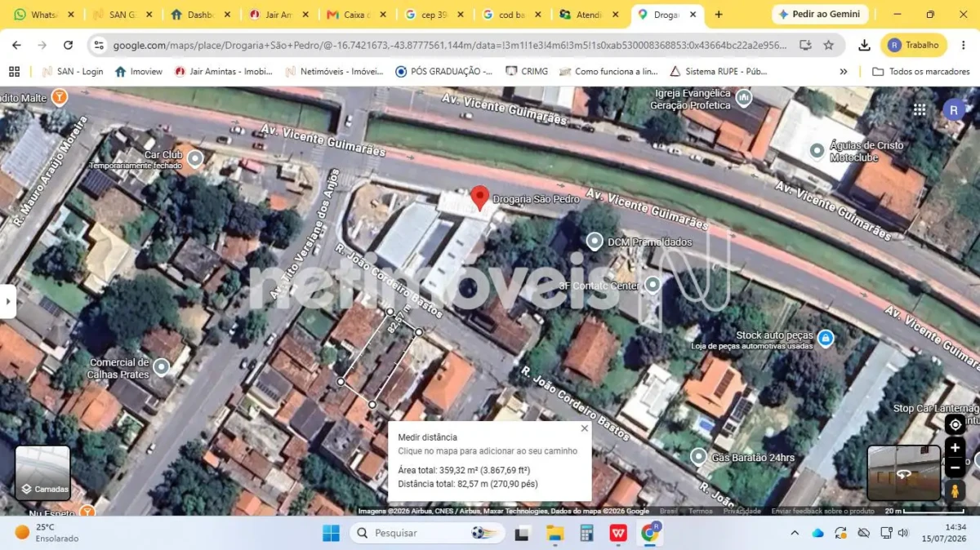Open the Windows Start menu
The height and width of the screenshot is (550, 980).
click(331, 533)
